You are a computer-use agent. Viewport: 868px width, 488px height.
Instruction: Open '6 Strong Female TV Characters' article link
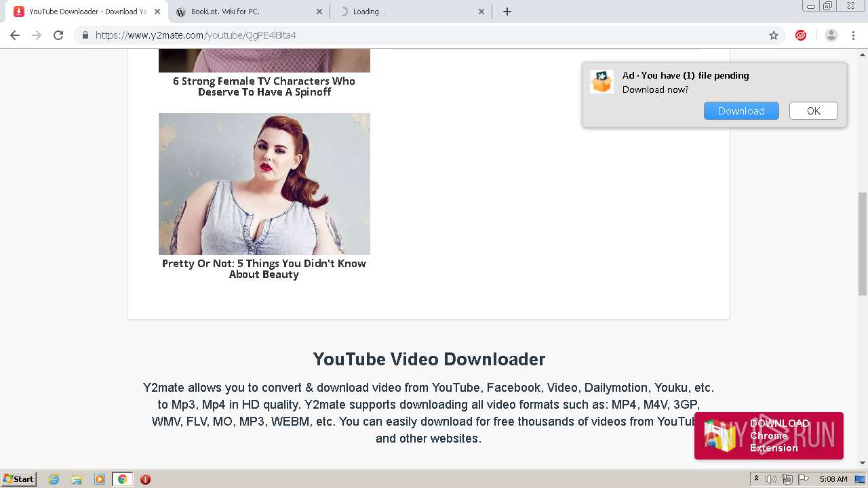pyautogui.click(x=264, y=86)
